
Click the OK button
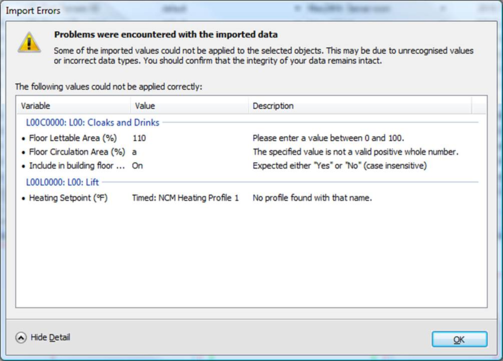click(459, 339)
